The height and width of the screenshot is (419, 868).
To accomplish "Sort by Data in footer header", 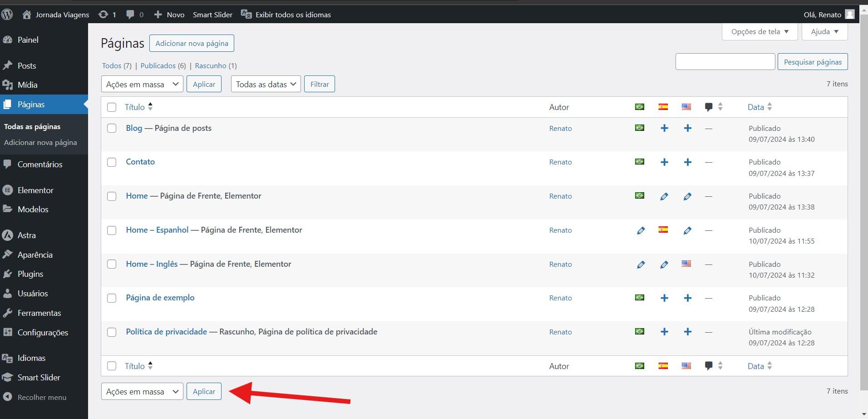I will point(760,366).
